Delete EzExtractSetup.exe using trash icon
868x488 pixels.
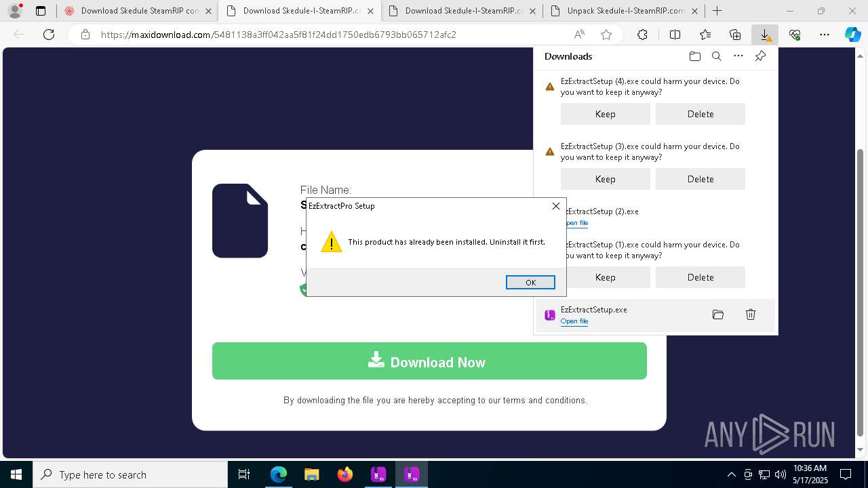(x=751, y=314)
